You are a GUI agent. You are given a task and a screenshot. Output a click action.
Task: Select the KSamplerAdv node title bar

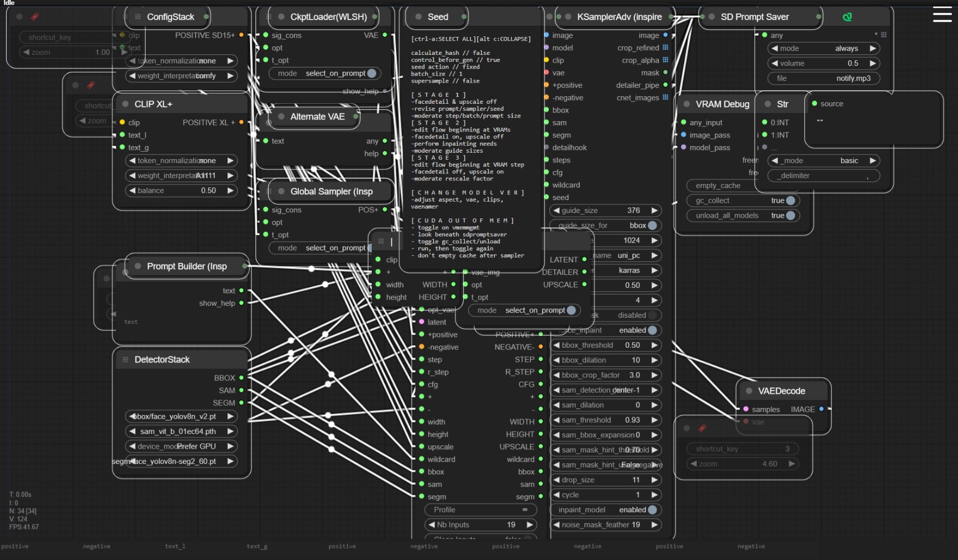tap(619, 17)
